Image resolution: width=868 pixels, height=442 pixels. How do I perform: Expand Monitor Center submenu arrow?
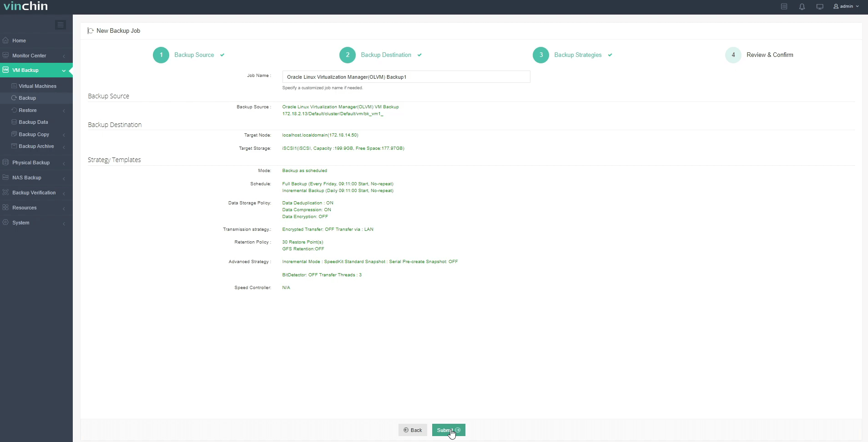[x=64, y=56]
